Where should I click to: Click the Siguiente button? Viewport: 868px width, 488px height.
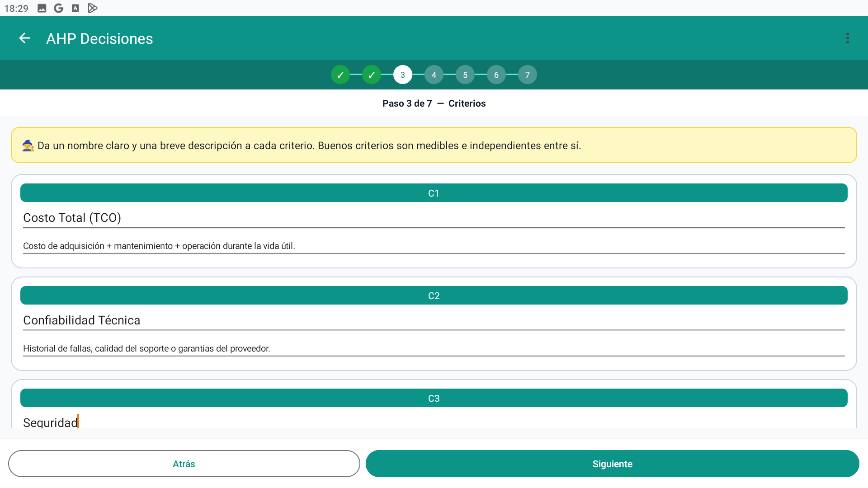[x=613, y=464]
